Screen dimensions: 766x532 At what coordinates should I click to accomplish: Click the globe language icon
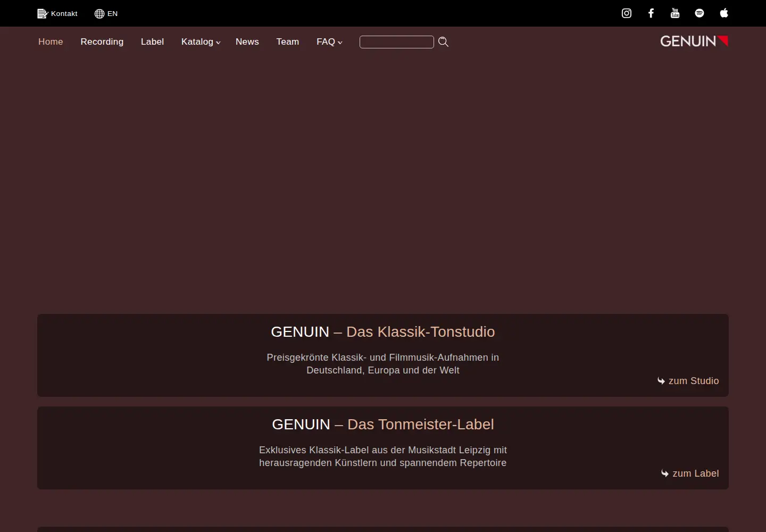[99, 14]
